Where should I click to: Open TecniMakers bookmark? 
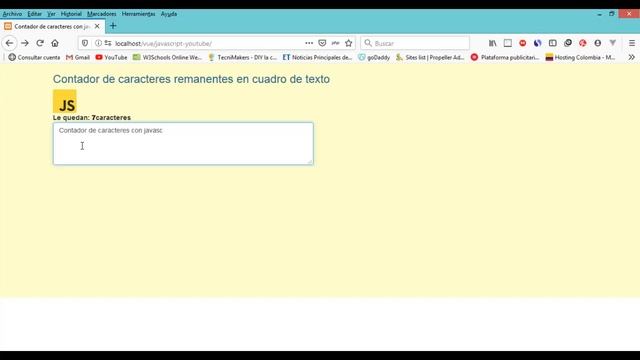pos(242,57)
